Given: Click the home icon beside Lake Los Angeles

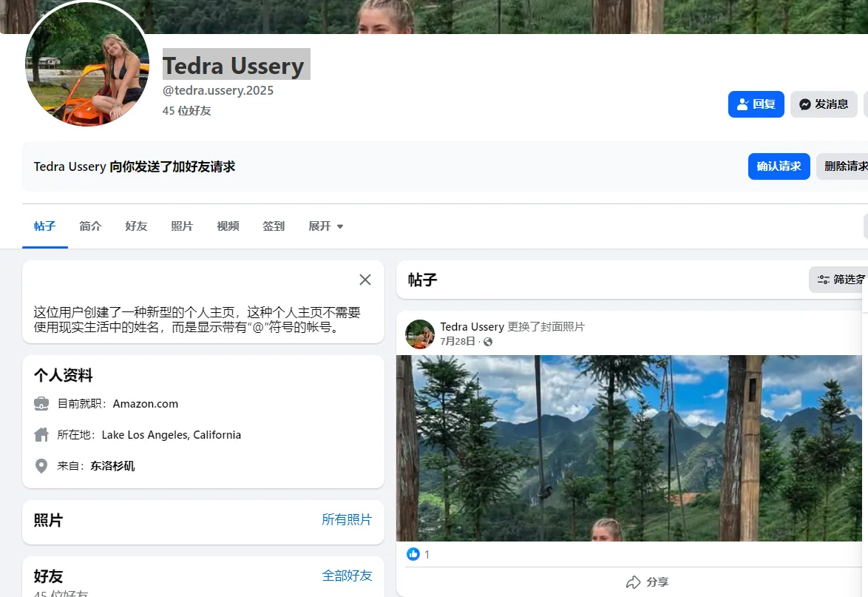Looking at the screenshot, I should 41,435.
